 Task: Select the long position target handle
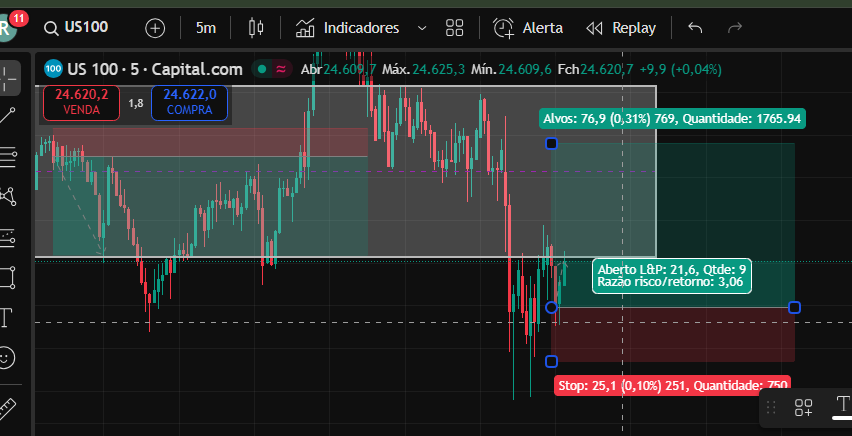(x=551, y=144)
